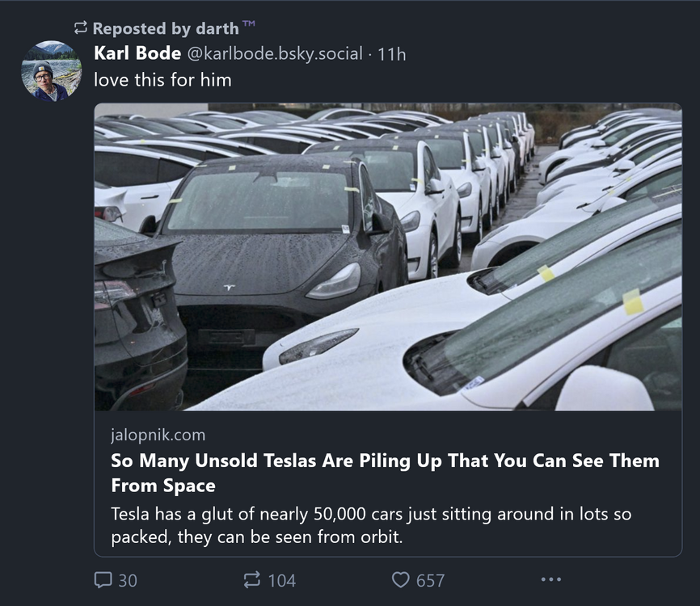The width and height of the screenshot is (700, 606).
Task: Open the white Teslas preview image
Action: [386, 259]
